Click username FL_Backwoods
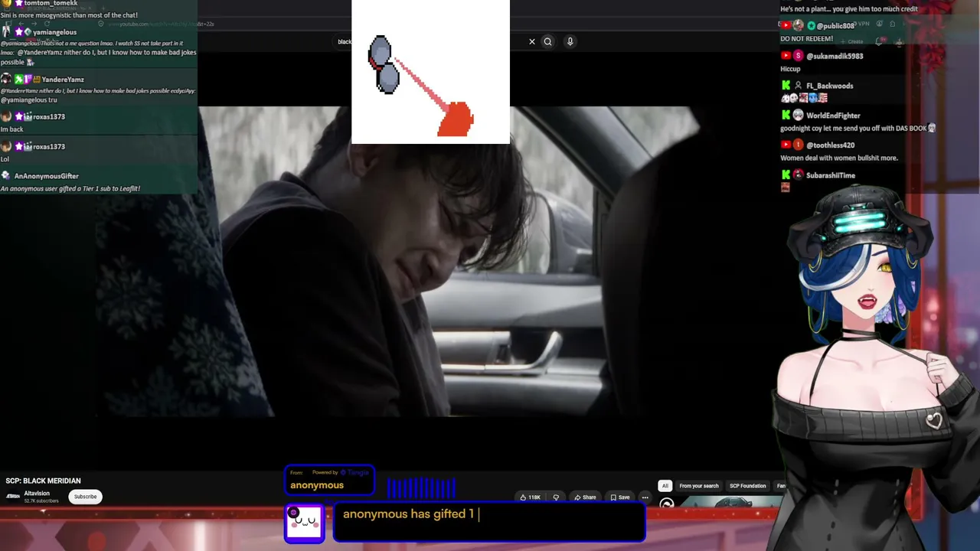The image size is (980, 551). [829, 86]
